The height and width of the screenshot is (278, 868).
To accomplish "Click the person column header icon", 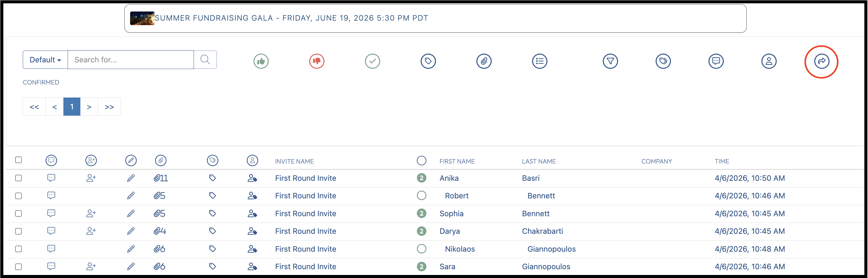I will pyautogui.click(x=252, y=160).
